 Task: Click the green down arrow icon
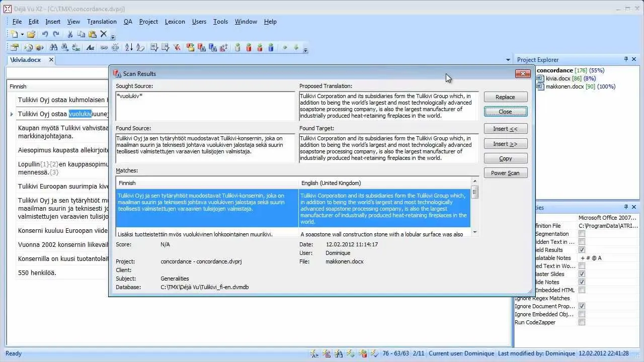tap(296, 48)
